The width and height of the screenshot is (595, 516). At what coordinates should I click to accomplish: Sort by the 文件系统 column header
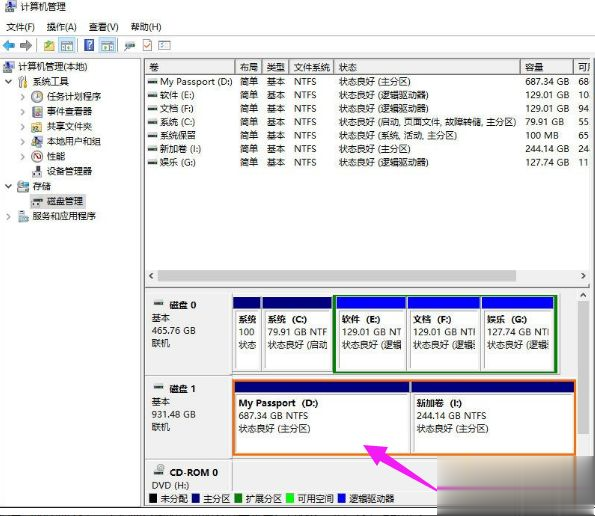pos(312,67)
